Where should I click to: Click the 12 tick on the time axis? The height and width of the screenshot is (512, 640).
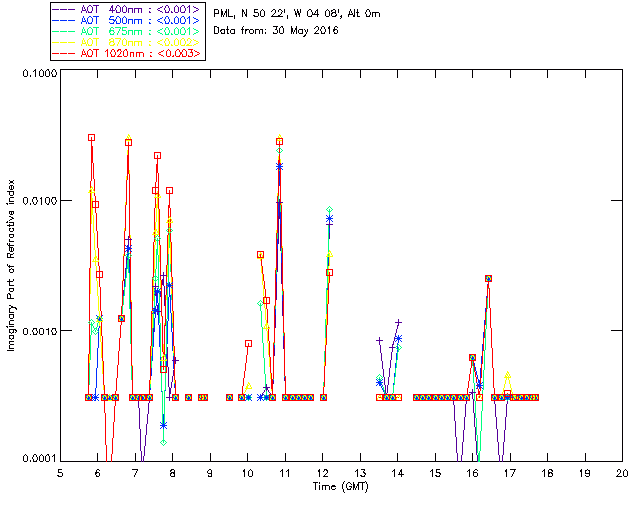(322, 472)
